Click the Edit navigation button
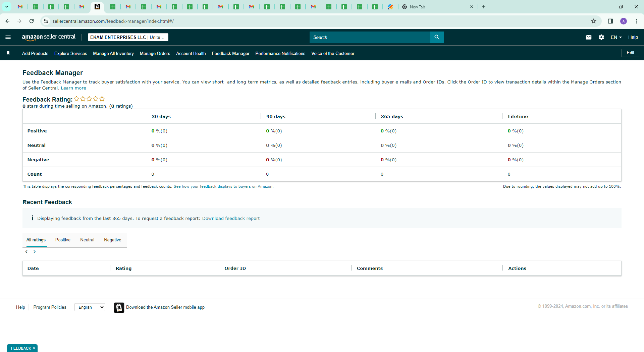The height and width of the screenshot is (352, 644). click(630, 53)
